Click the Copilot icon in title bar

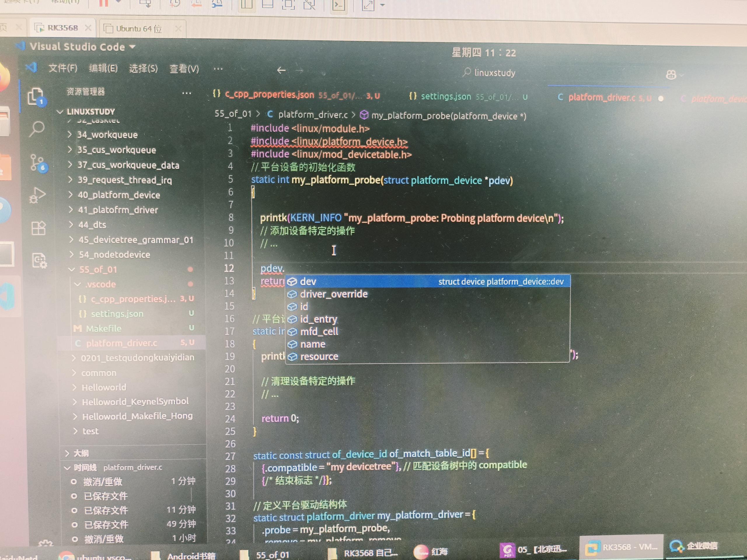pos(671,75)
